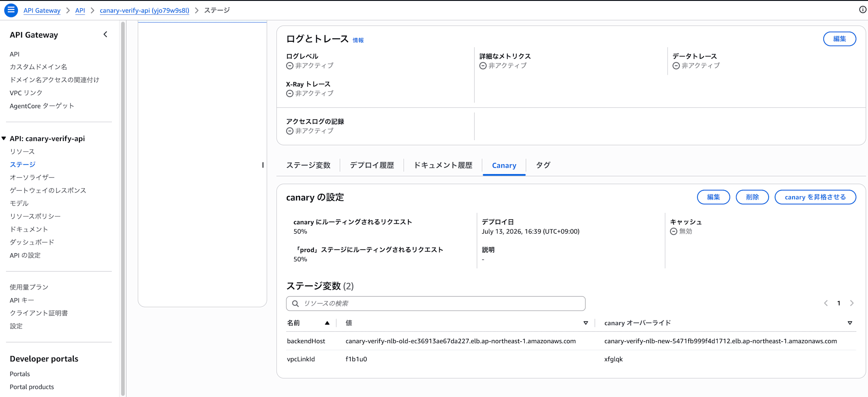
Task: Open リソースポリシー in the sidebar
Action: point(35,216)
